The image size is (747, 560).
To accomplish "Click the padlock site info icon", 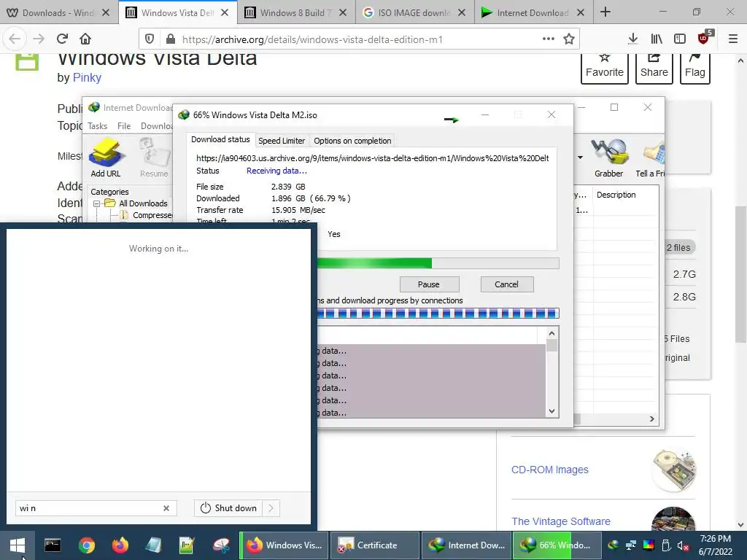I will click(x=170, y=39).
